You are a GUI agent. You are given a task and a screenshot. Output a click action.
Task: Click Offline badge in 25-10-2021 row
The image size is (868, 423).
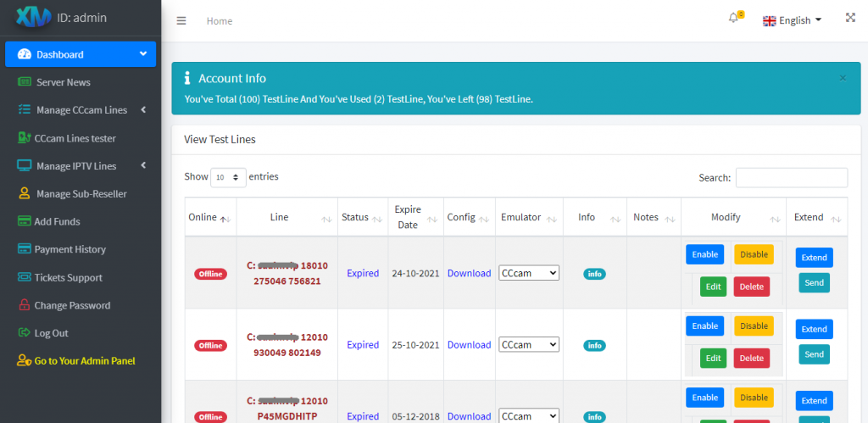tap(210, 345)
